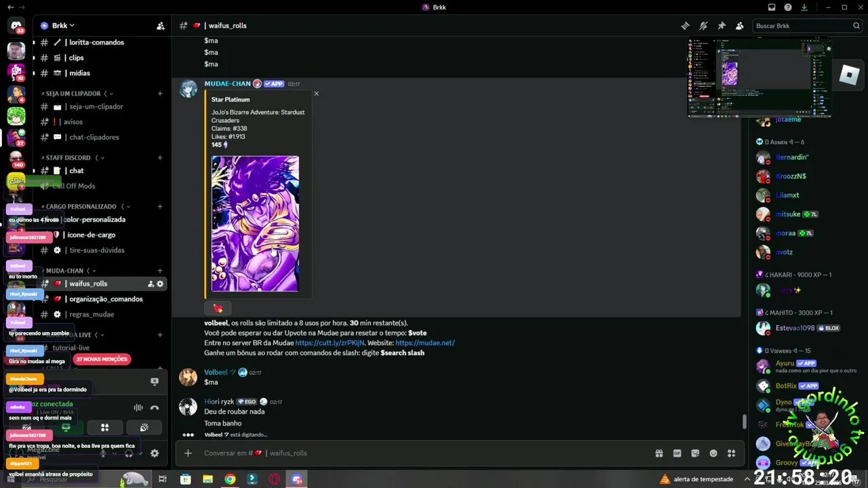Open the Brkk server dropdown menu
Image resolution: width=868 pixels, height=488 pixels.
coord(58,26)
